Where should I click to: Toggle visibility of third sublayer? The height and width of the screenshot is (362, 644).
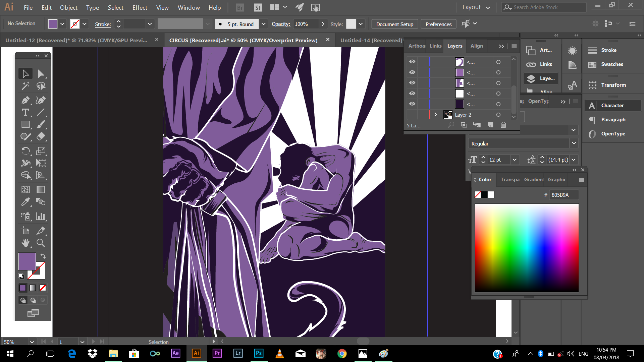pyautogui.click(x=412, y=83)
